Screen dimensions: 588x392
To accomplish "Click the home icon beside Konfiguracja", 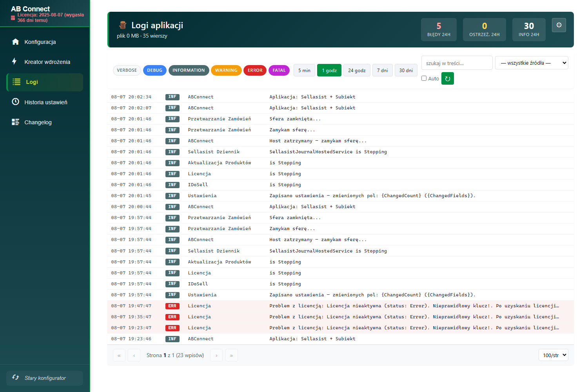I will click(x=15, y=42).
